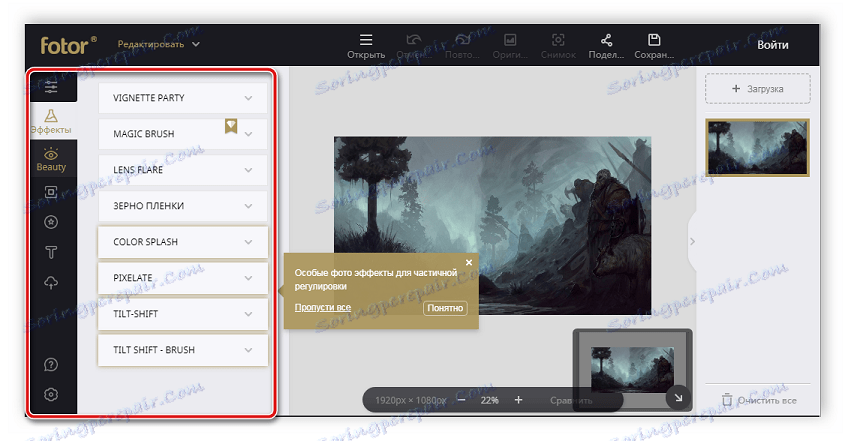Click the undo Отмена icon
The width and height of the screenshot is (845, 441).
[414, 40]
